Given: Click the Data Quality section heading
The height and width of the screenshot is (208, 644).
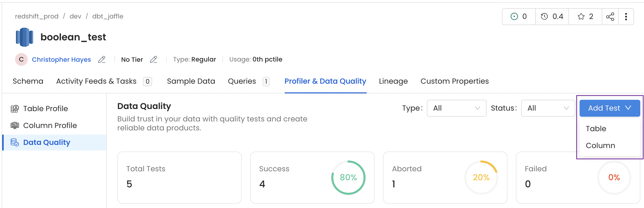Looking at the screenshot, I should tap(144, 106).
